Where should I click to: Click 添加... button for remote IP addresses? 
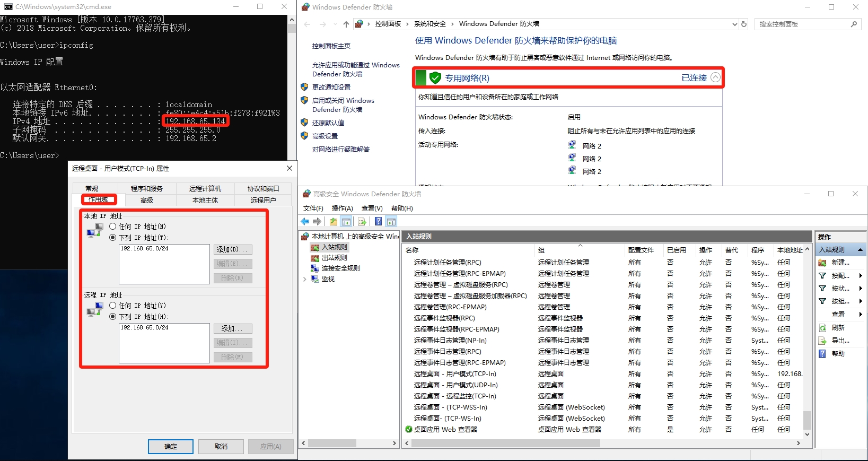[233, 329]
